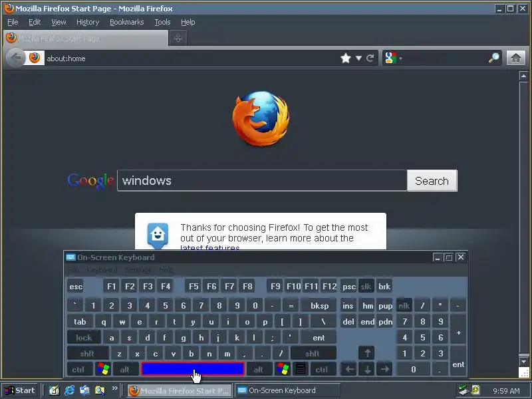Toggle the right shft key
This screenshot has height=399, width=532.
tap(313, 353)
